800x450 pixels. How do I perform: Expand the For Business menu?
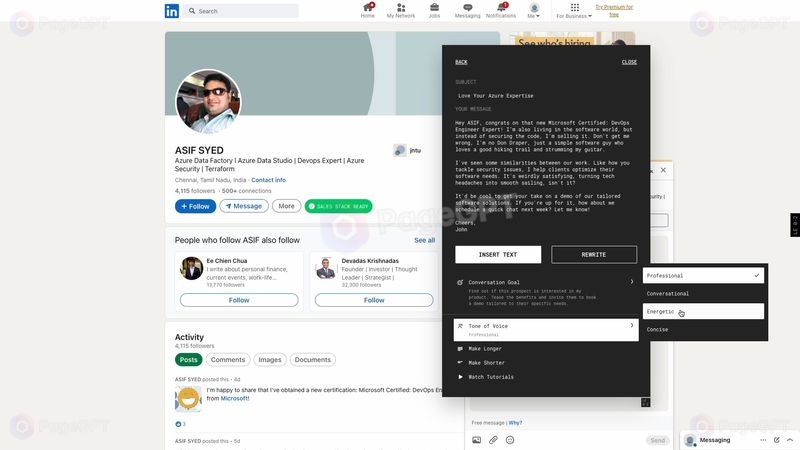click(574, 10)
